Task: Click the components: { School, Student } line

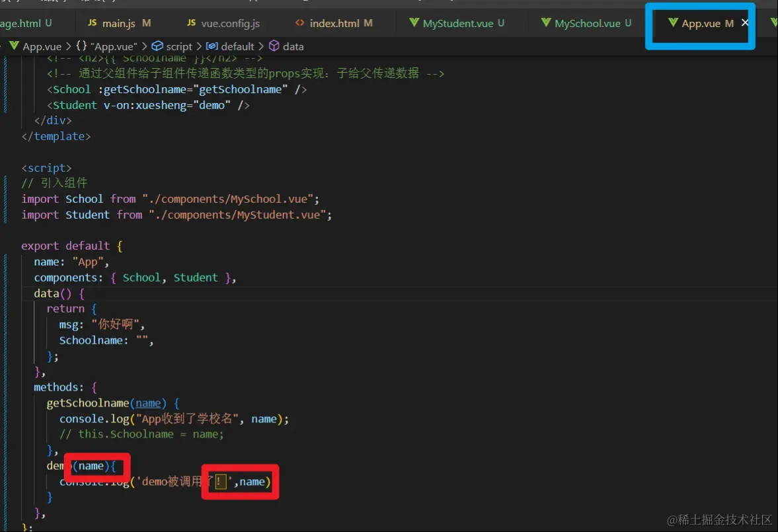Action: pos(135,278)
